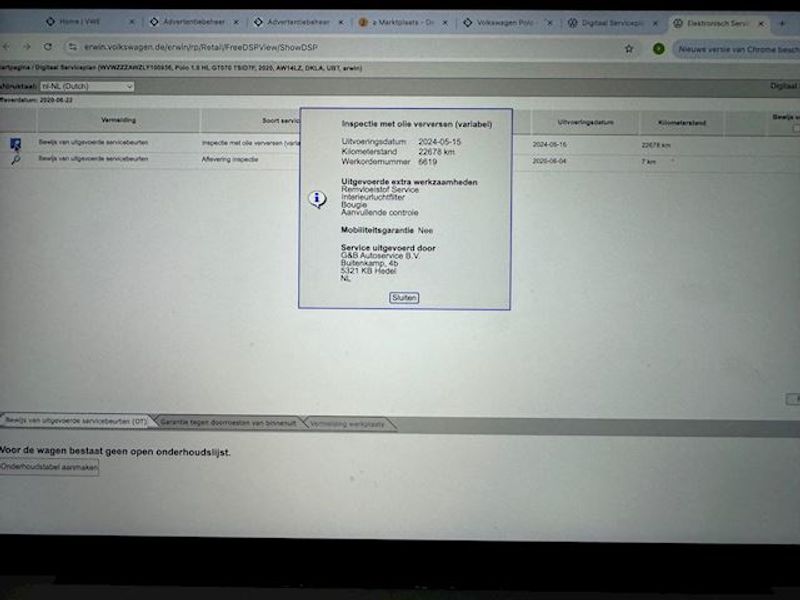Click the Onderhoudstabel aanmaken button
Image resolution: width=800 pixels, height=600 pixels.
pyautogui.click(x=50, y=468)
